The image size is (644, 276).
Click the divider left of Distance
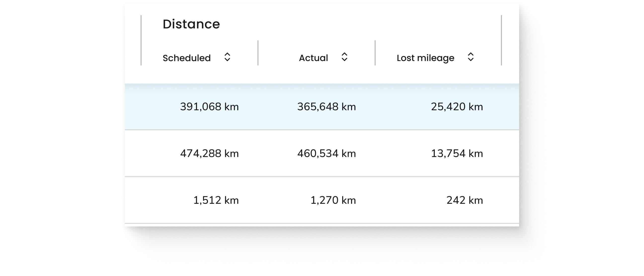point(141,40)
